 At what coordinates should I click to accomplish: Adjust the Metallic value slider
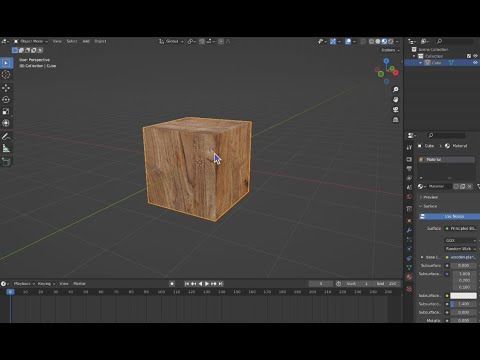463,320
